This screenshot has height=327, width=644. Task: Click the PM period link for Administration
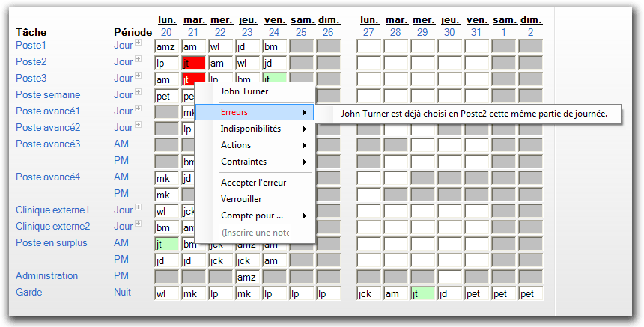point(121,275)
